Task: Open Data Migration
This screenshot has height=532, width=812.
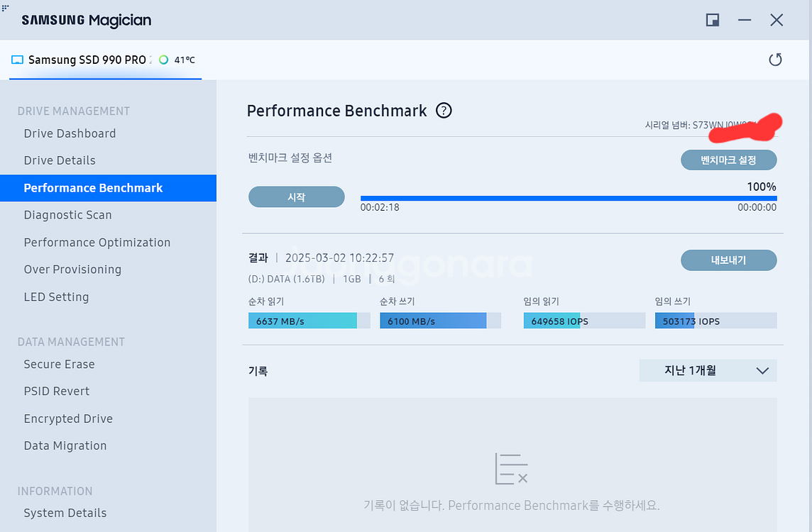Action: point(65,445)
